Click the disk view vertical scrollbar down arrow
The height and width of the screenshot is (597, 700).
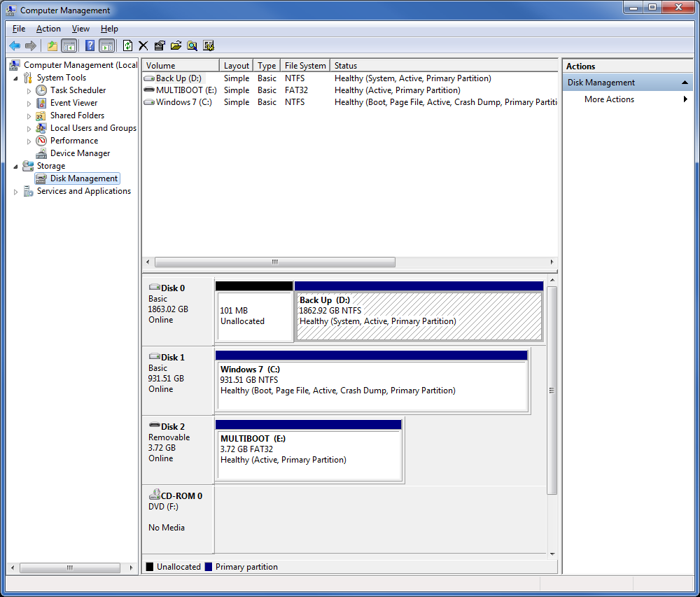(552, 554)
